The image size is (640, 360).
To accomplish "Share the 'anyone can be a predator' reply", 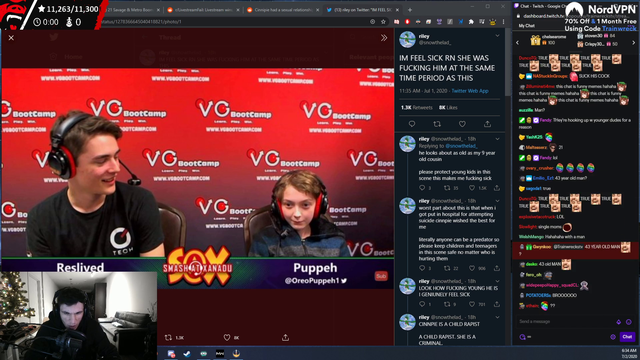I will click(x=497, y=269).
